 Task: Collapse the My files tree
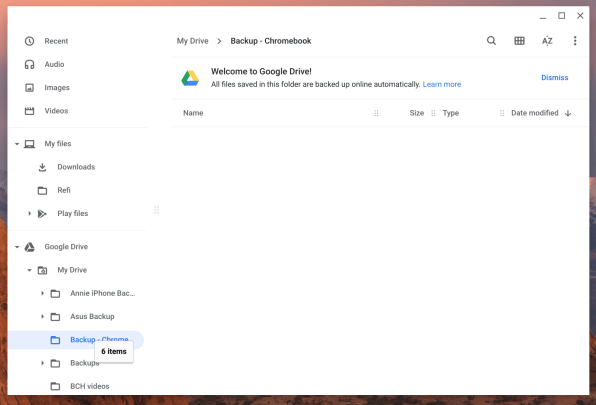(17, 144)
